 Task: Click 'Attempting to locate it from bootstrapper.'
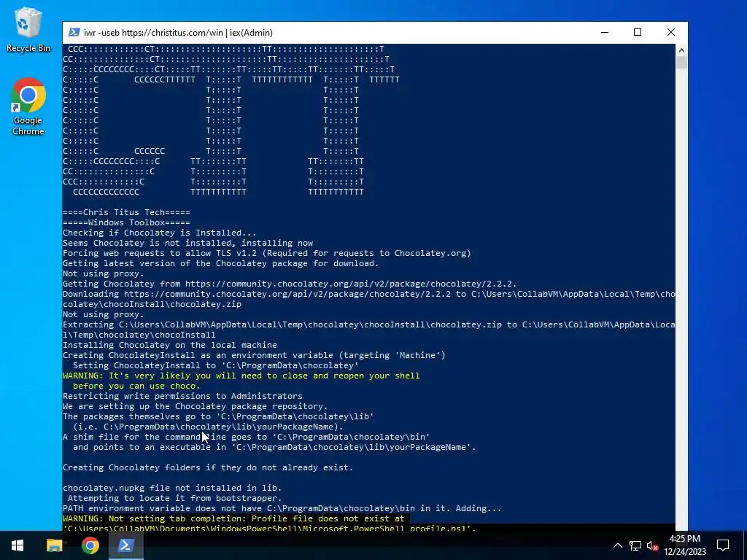tap(175, 498)
